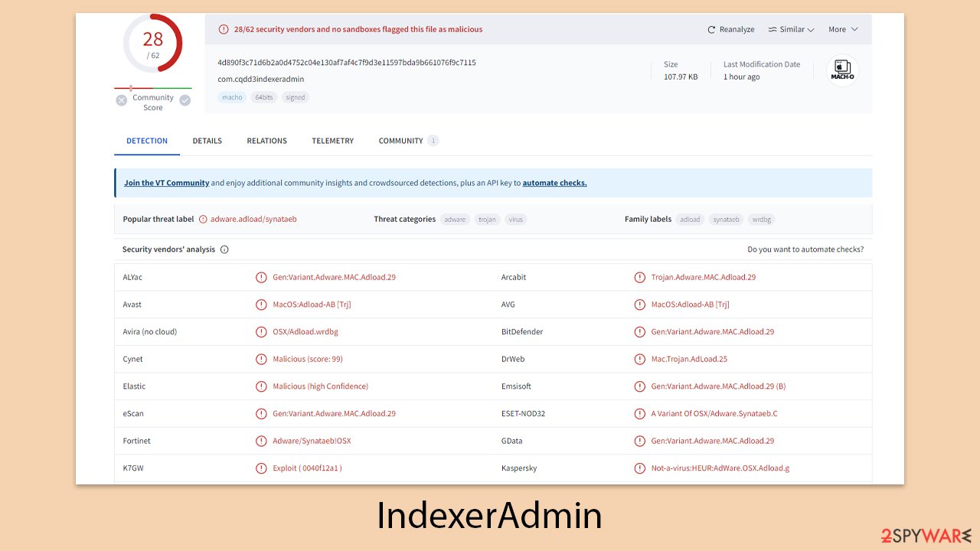Click the warning icon beside Cynet's Malicious detection

click(261, 359)
